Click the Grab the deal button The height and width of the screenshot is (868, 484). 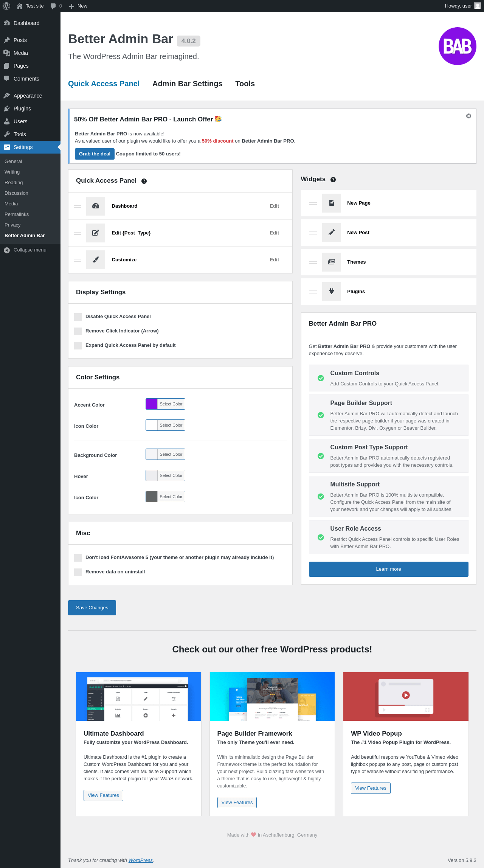point(95,154)
